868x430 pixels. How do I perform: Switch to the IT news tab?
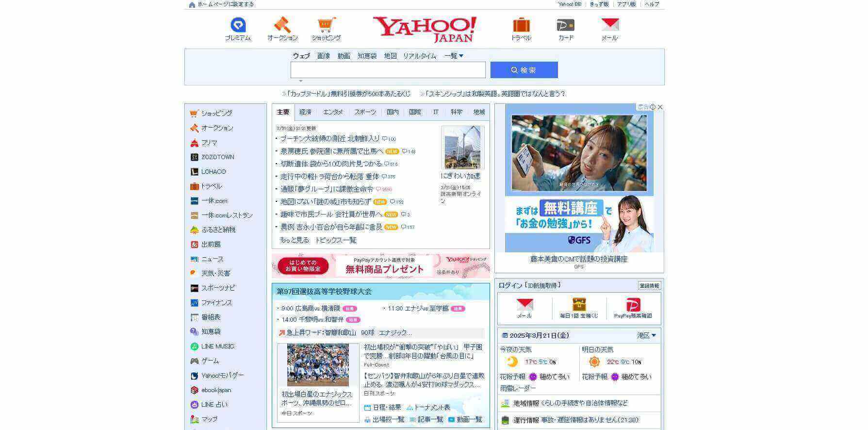coord(436,112)
